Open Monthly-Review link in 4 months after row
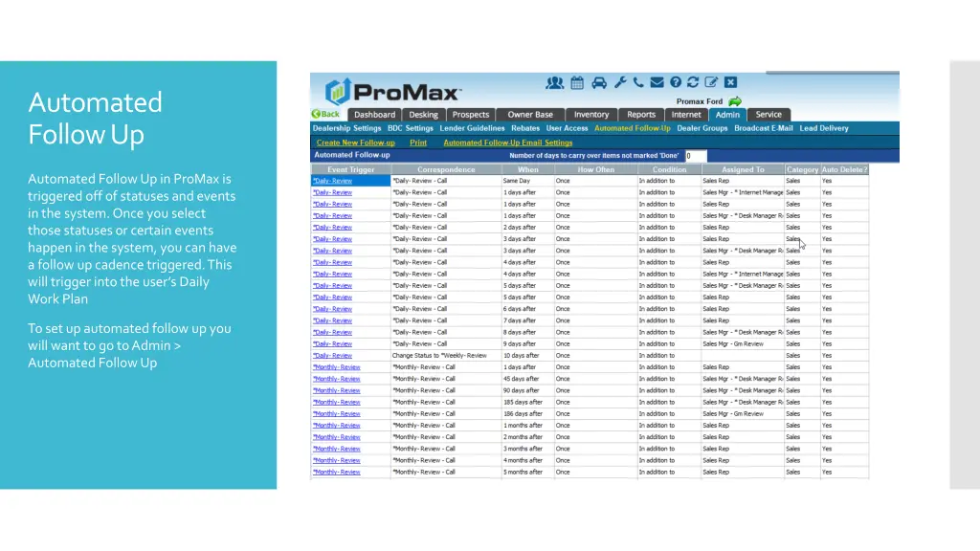The height and width of the screenshot is (551, 980). click(x=337, y=461)
